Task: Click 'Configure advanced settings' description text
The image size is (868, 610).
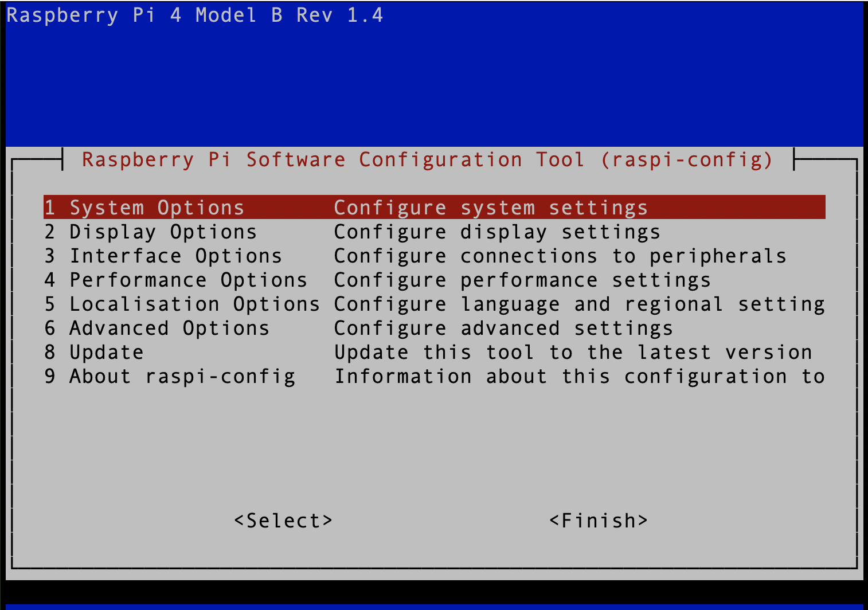Action: pyautogui.click(x=503, y=329)
